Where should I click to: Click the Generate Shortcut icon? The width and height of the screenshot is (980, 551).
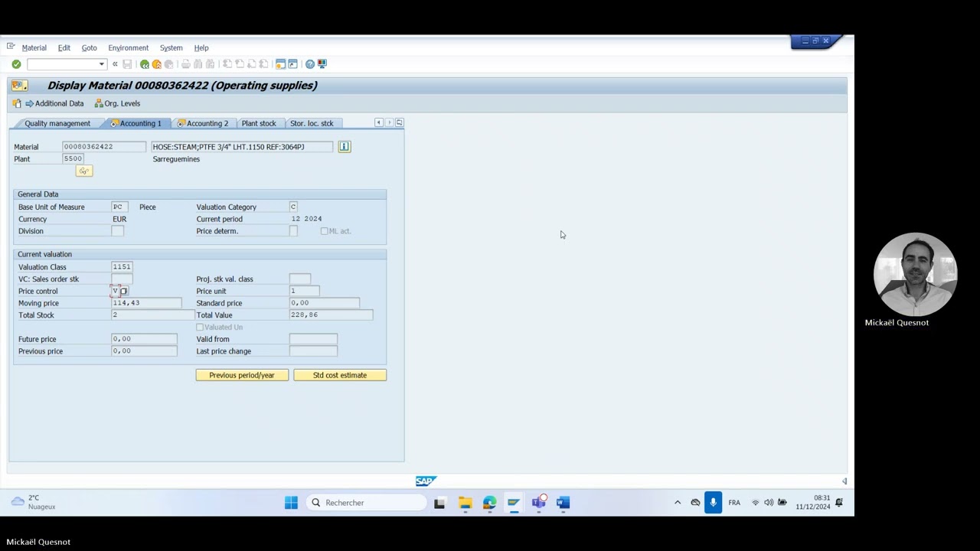[292, 64]
